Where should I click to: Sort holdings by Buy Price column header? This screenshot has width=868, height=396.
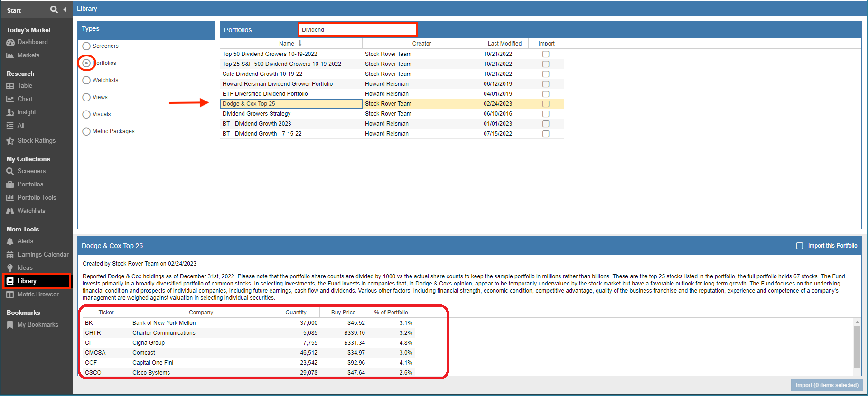click(x=343, y=313)
